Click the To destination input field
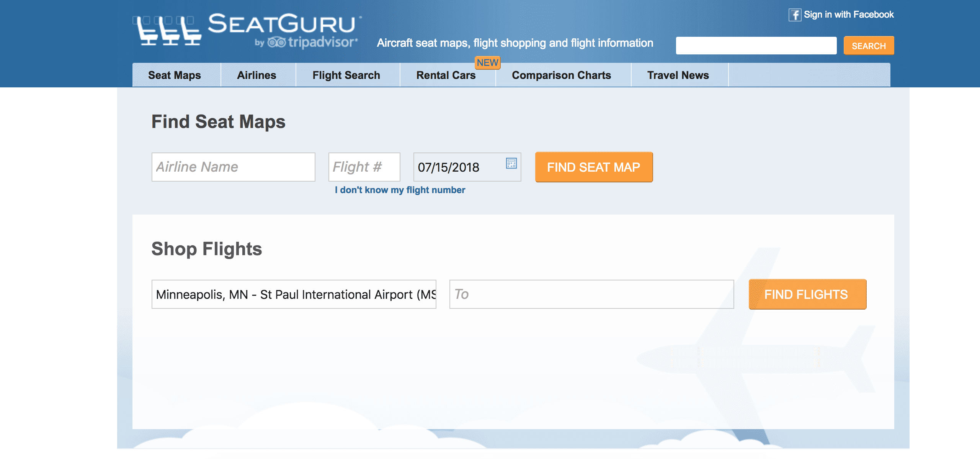980x459 pixels. [591, 294]
